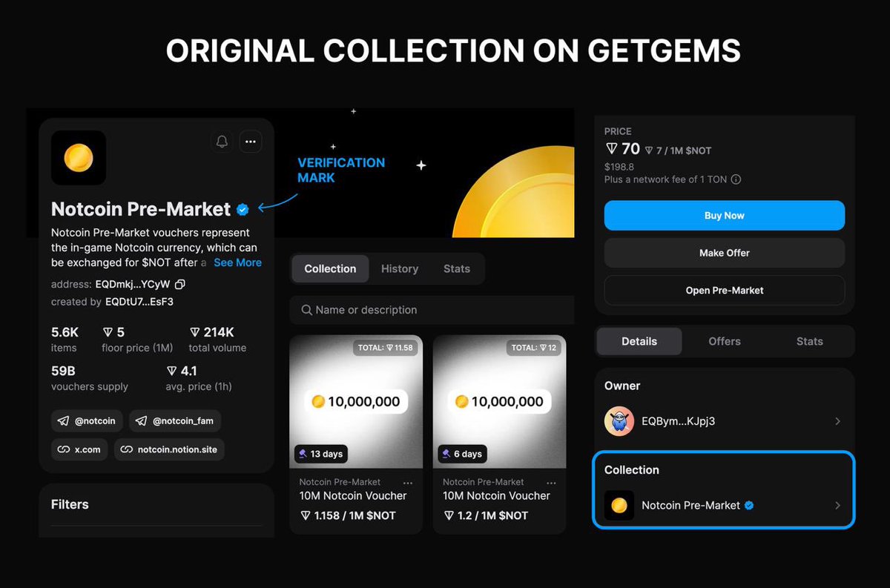Click See More to expand the description

237,262
